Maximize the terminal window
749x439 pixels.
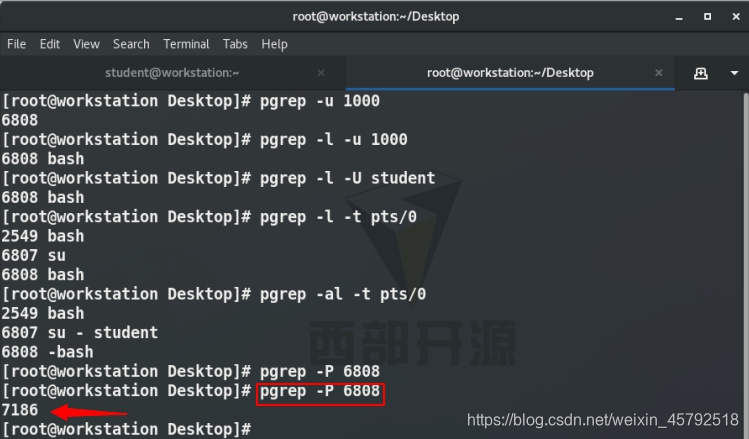click(707, 17)
